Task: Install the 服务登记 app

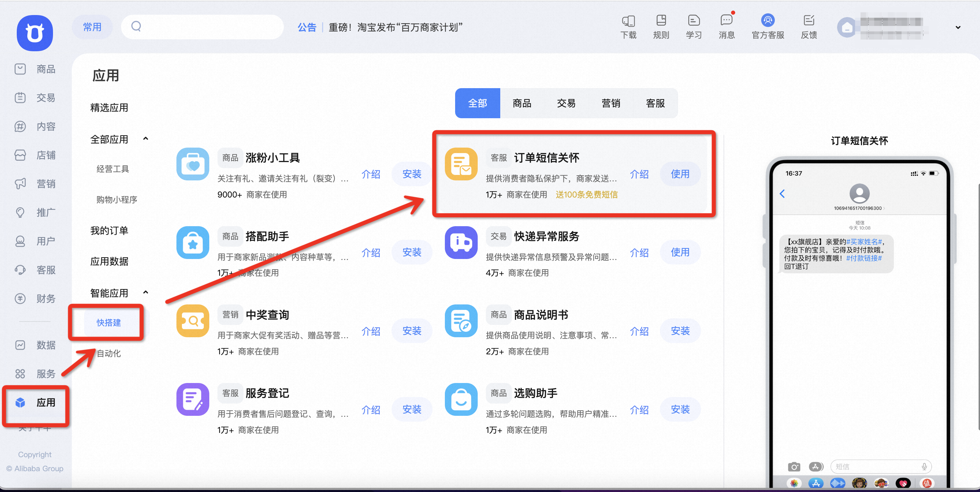Action: [x=412, y=410]
